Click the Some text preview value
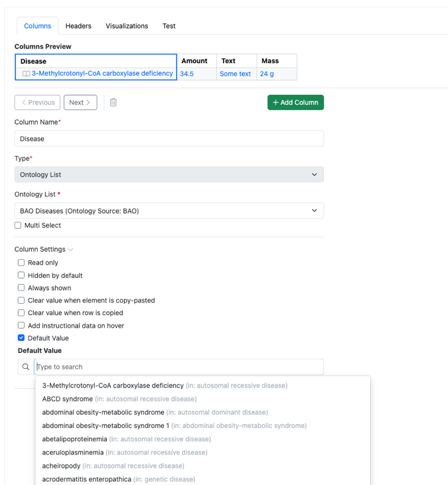The height and width of the screenshot is (485, 448). pyautogui.click(x=235, y=74)
